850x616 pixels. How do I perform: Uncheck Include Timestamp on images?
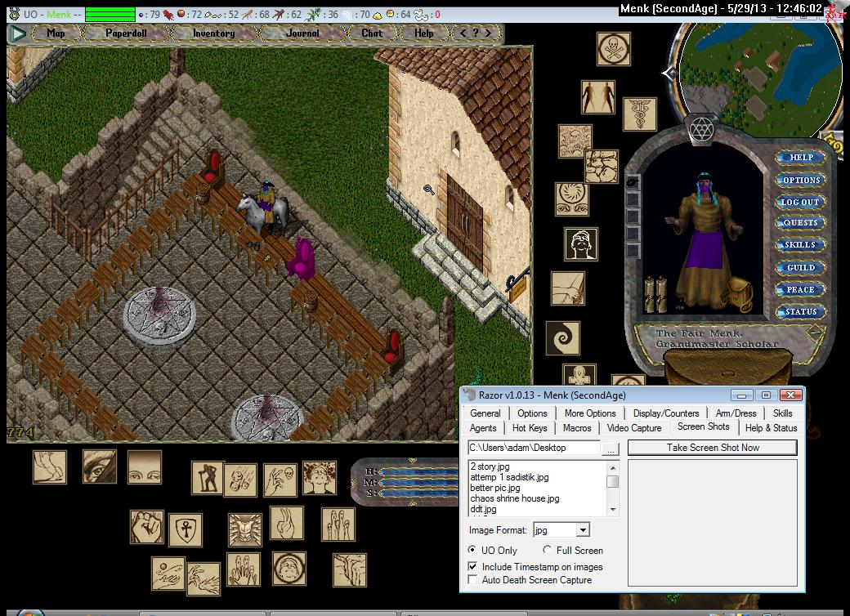[472, 567]
